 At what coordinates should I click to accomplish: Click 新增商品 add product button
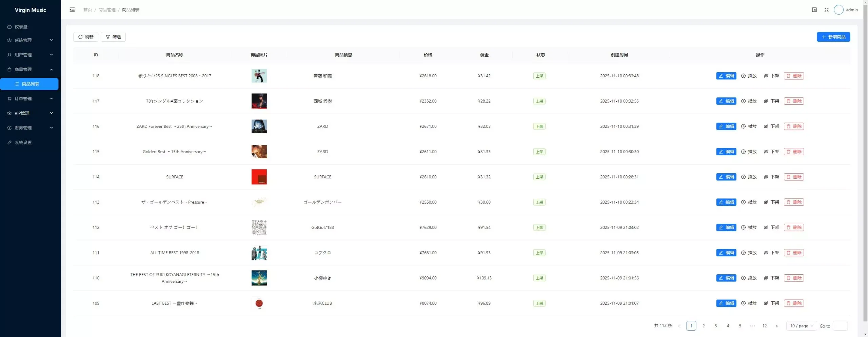pos(833,37)
